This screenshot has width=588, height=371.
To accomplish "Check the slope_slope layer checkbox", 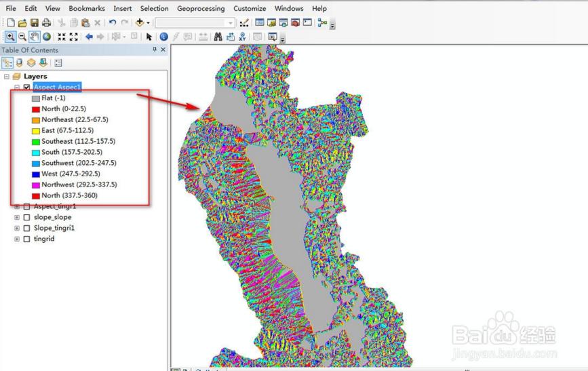I will [26, 217].
